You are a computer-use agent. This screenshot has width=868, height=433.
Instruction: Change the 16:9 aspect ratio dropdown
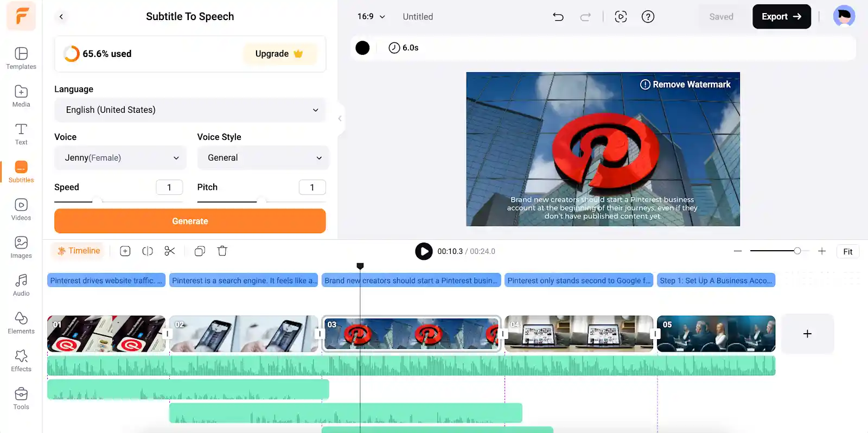(x=371, y=17)
